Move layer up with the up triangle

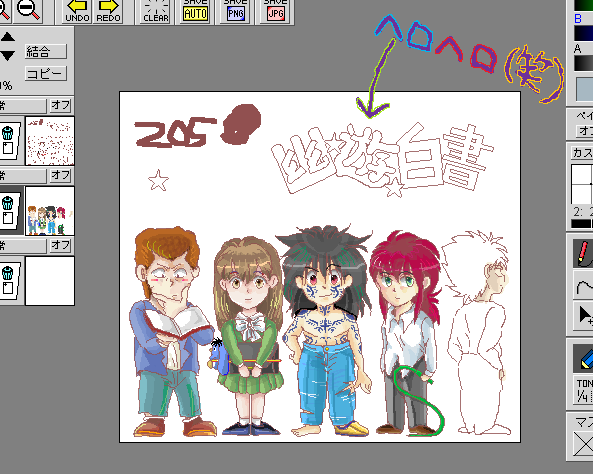[8, 37]
